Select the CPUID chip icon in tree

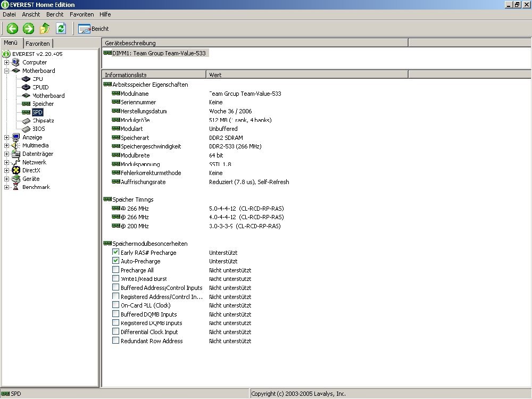26,87
